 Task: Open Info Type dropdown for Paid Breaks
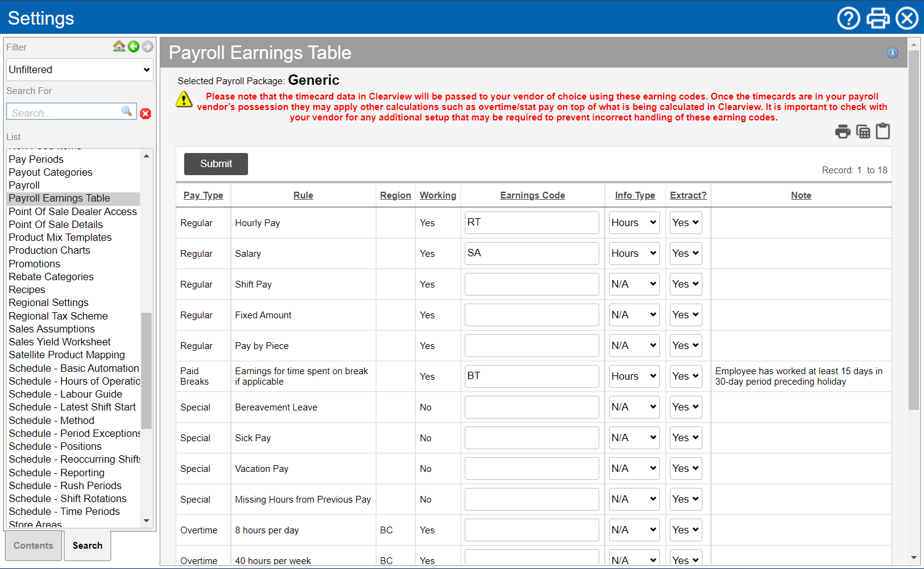coord(634,377)
